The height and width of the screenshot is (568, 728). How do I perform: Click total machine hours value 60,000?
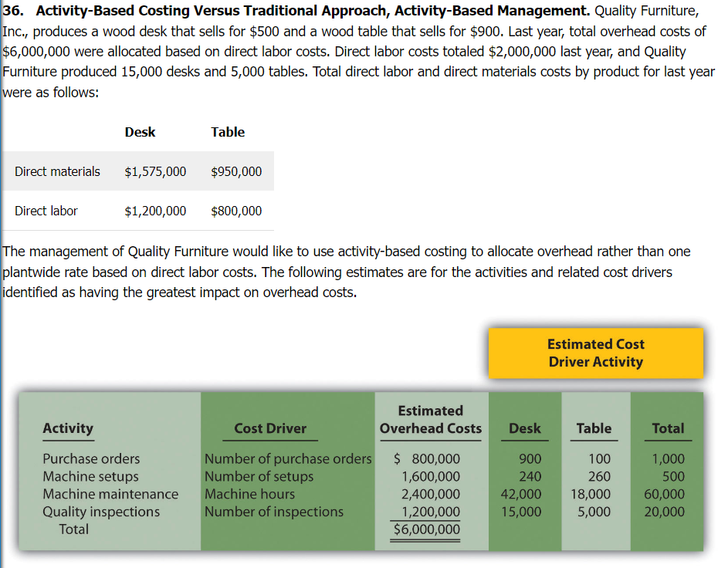664,494
